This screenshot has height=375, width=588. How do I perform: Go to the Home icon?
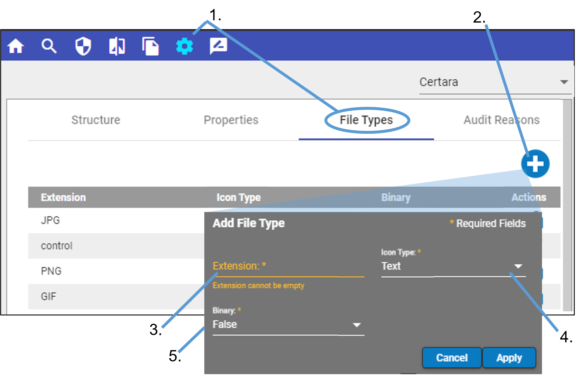[16, 46]
